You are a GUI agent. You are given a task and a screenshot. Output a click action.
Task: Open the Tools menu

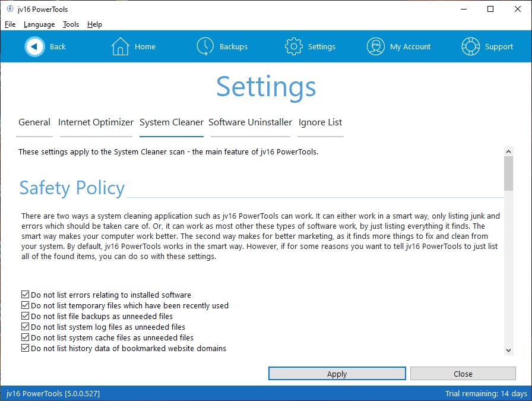pos(71,24)
